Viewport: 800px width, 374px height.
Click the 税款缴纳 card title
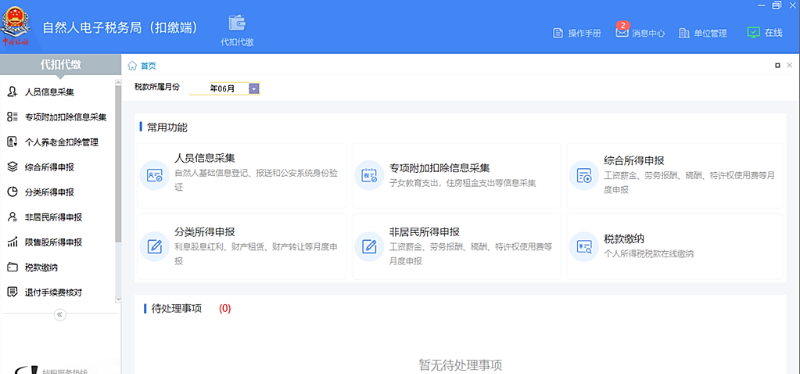tap(624, 239)
